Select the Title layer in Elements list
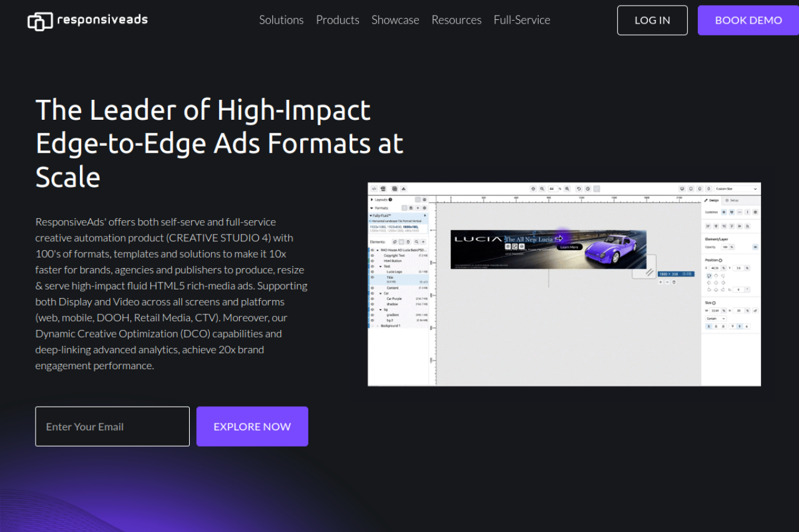The image size is (799, 532). (x=400, y=279)
